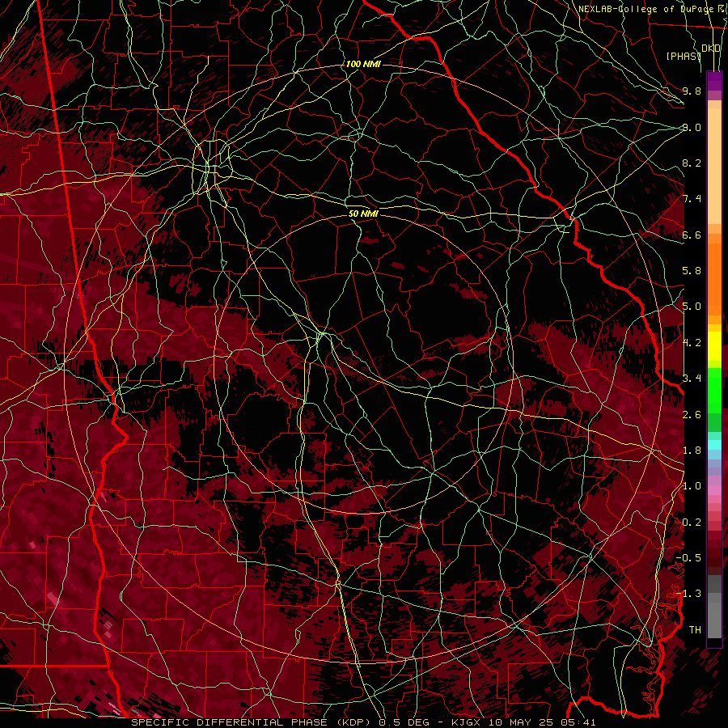The image size is (728, 728).
Task: Click the 5.0 scale value
Action: coord(692,307)
